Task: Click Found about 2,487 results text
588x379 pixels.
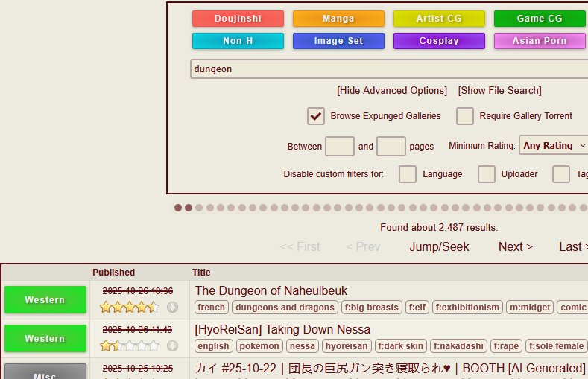Action: [439, 227]
